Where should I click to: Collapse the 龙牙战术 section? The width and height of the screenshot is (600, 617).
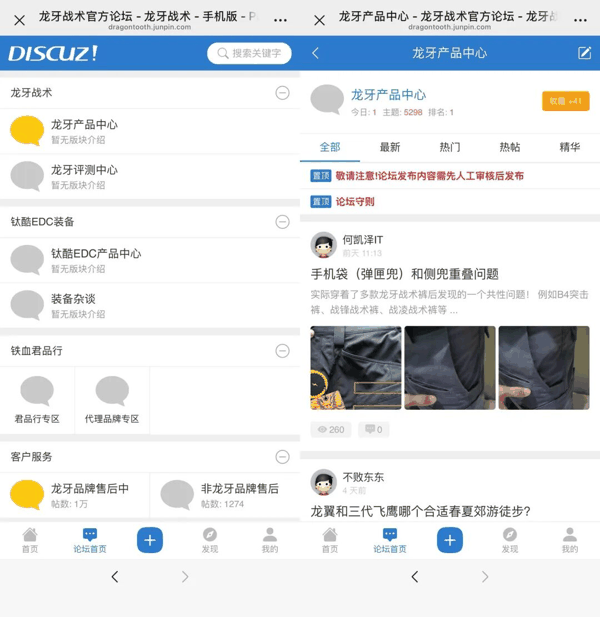click(282, 93)
